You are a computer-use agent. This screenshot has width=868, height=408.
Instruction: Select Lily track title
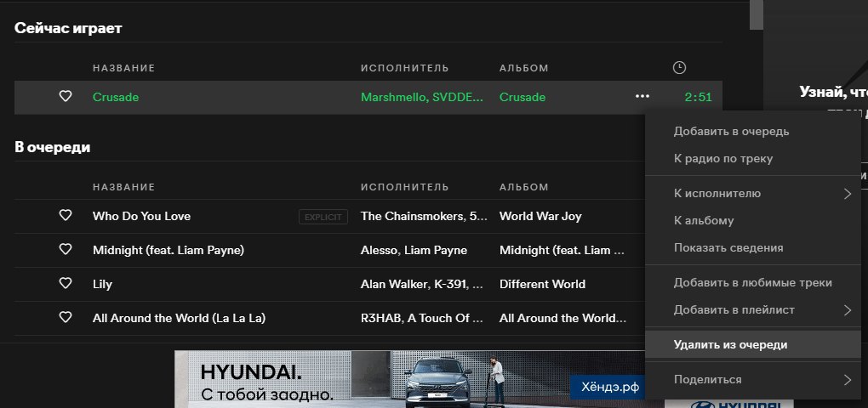(102, 284)
